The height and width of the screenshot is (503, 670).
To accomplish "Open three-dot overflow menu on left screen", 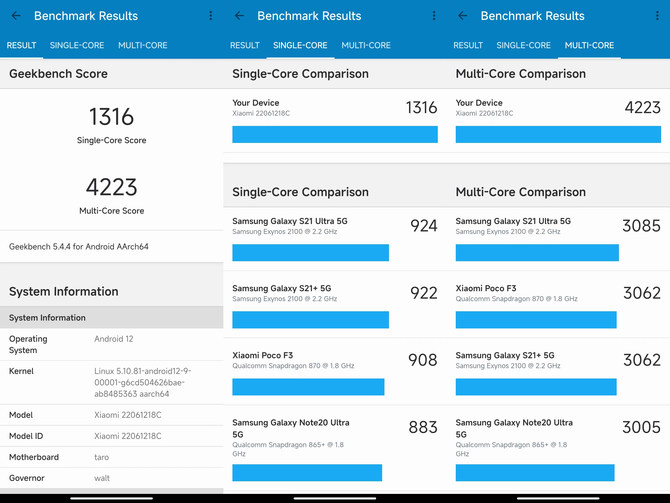I will [x=210, y=16].
